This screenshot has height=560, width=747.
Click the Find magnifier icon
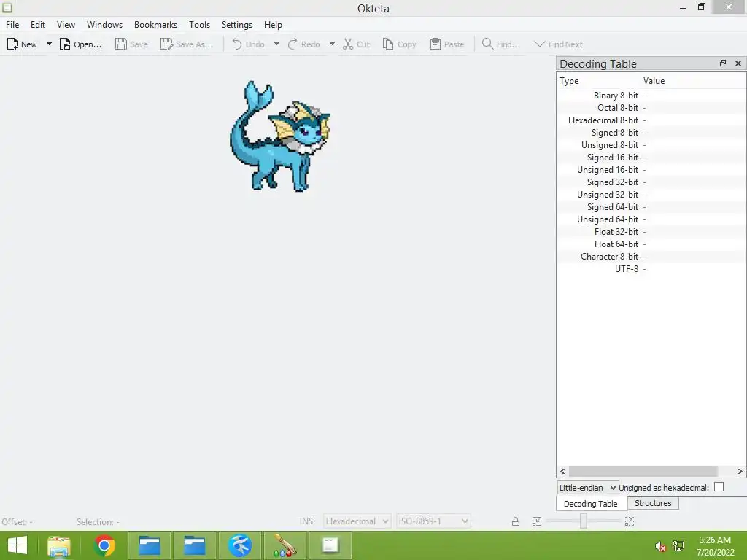487,44
